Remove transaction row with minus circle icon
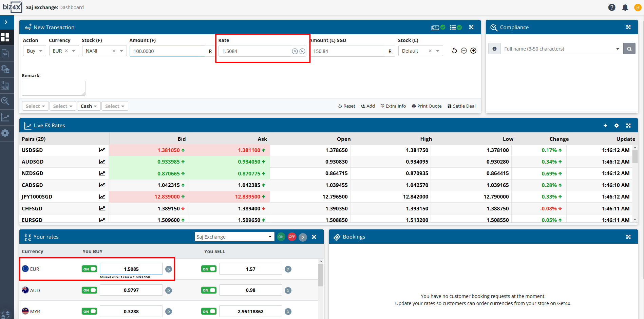The image size is (644, 319). pos(464,51)
